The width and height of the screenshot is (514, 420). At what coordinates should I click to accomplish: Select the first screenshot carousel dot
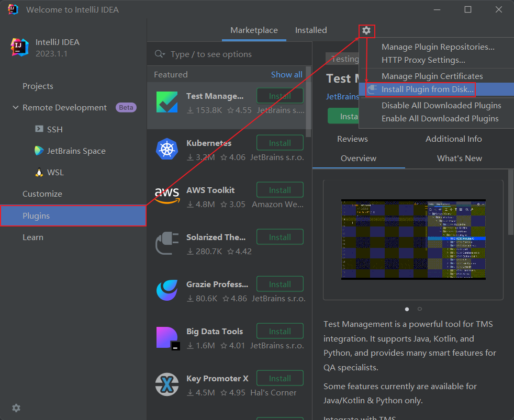(407, 309)
